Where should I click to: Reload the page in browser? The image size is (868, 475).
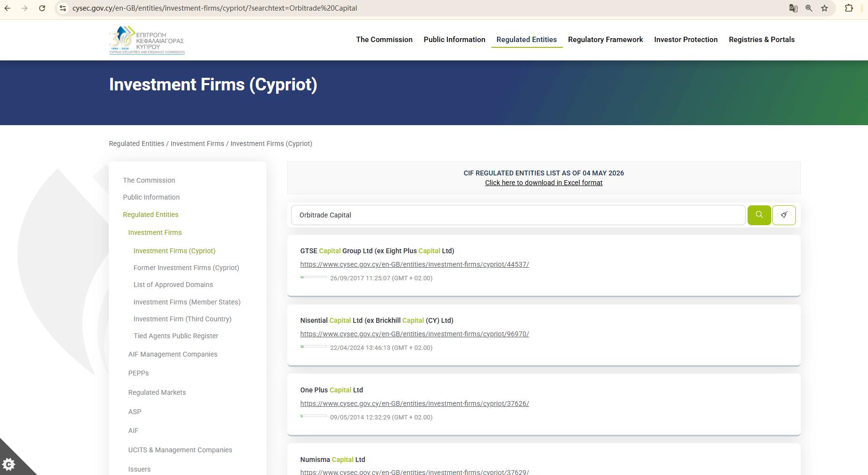(x=42, y=8)
